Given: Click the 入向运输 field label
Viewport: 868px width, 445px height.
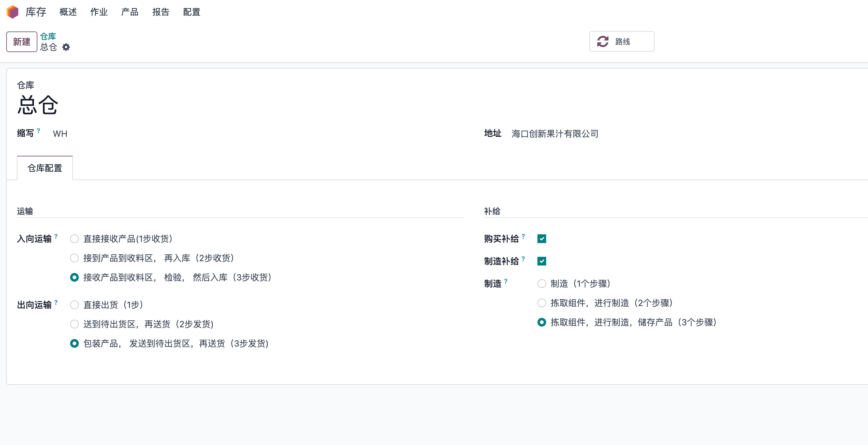Looking at the screenshot, I should coord(34,239).
